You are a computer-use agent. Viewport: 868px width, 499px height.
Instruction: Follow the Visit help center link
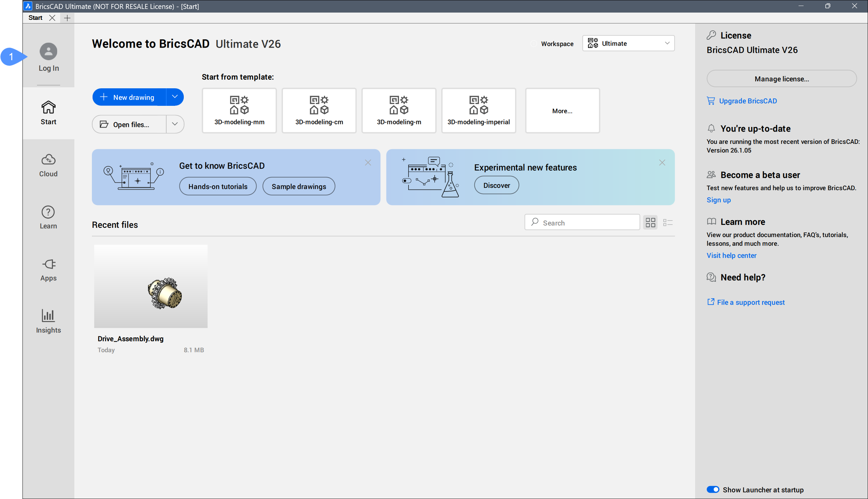click(x=731, y=255)
